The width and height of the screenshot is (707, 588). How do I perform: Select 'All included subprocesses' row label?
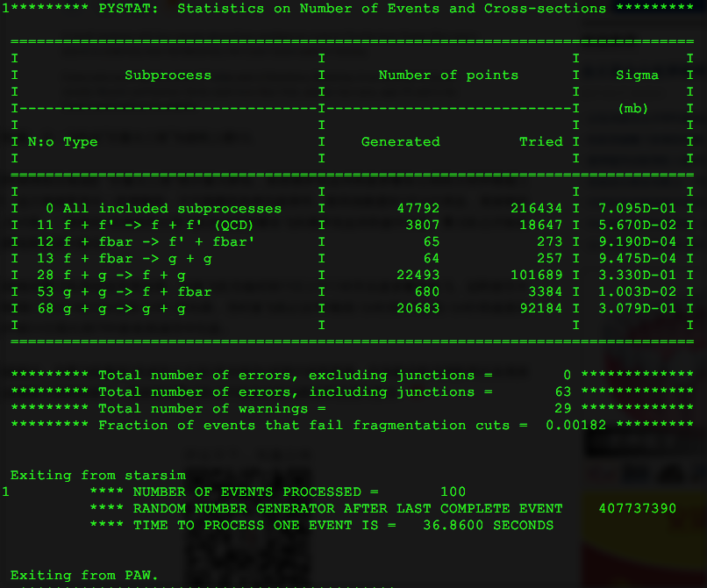click(172, 209)
